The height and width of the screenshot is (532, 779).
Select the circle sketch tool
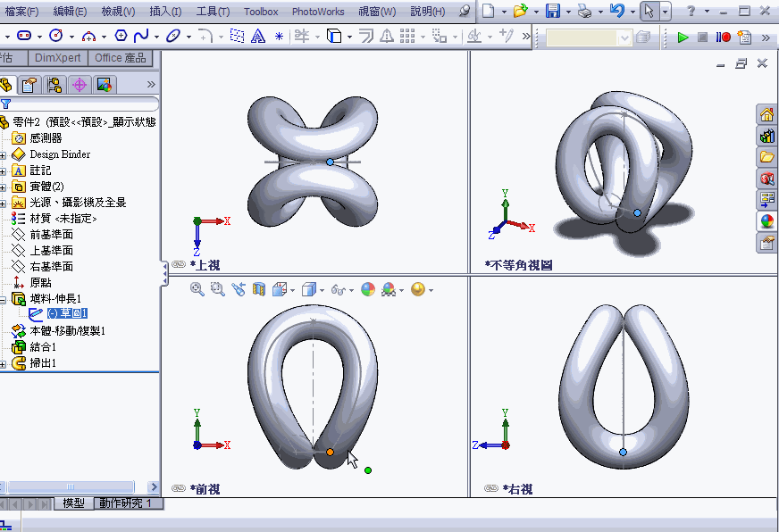pos(55,36)
